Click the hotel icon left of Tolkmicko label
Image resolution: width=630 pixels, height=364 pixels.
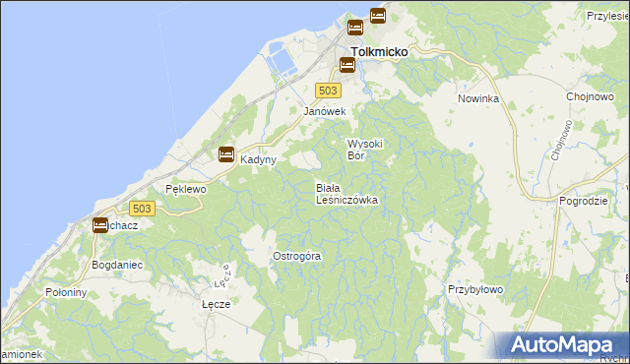coord(347,64)
